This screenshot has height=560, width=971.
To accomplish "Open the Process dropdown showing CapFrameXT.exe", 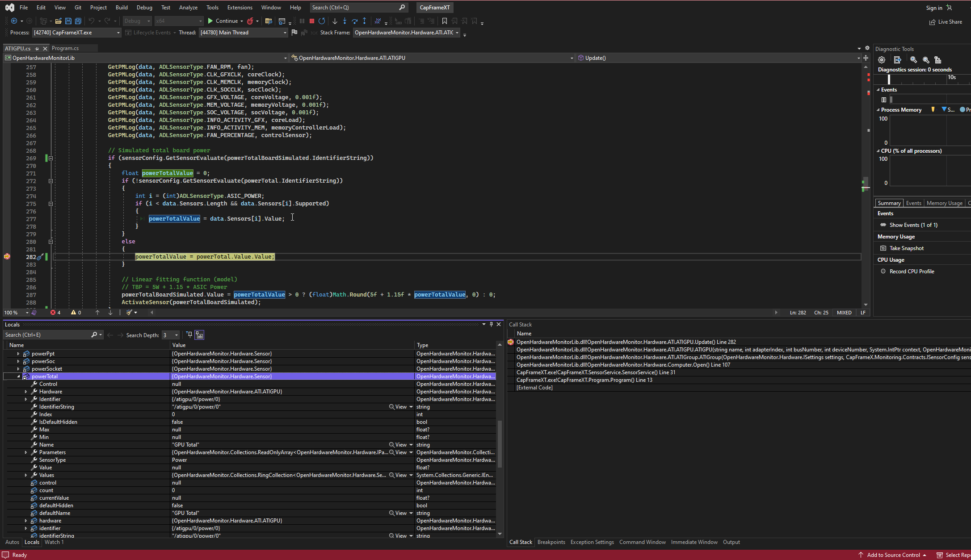I will [x=77, y=33].
